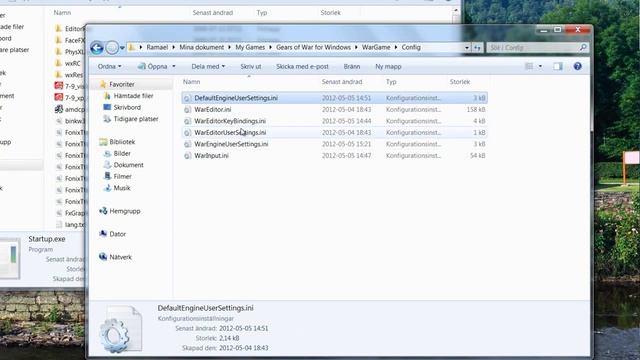Select amdcpu file in background window
The height and width of the screenshot is (360, 640).
point(74,109)
